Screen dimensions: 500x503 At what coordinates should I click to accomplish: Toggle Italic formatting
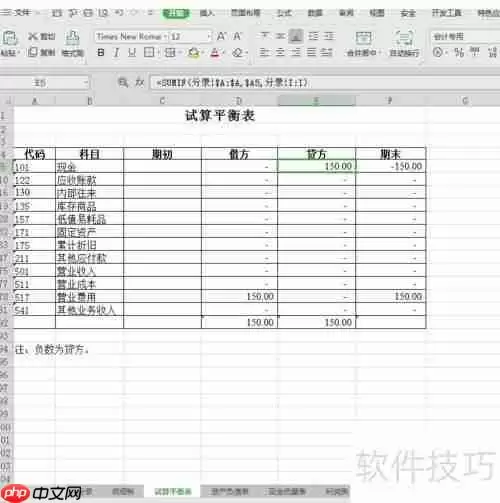tap(116, 52)
